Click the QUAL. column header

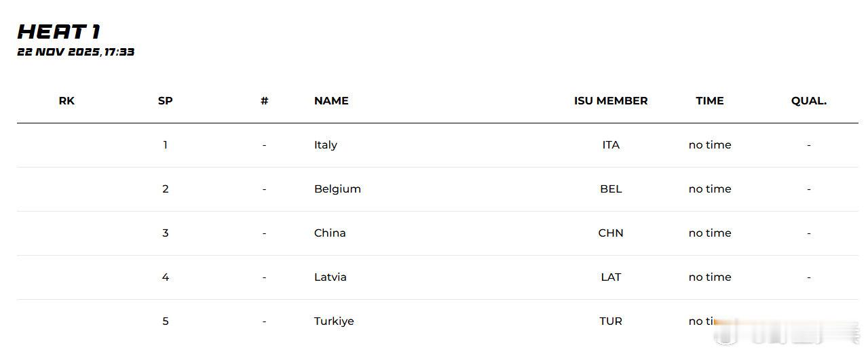pyautogui.click(x=809, y=101)
